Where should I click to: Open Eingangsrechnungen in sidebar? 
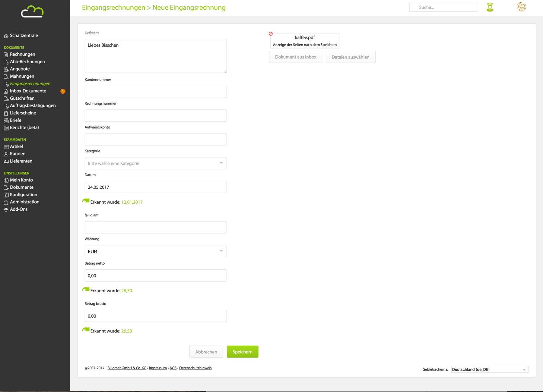coord(30,83)
